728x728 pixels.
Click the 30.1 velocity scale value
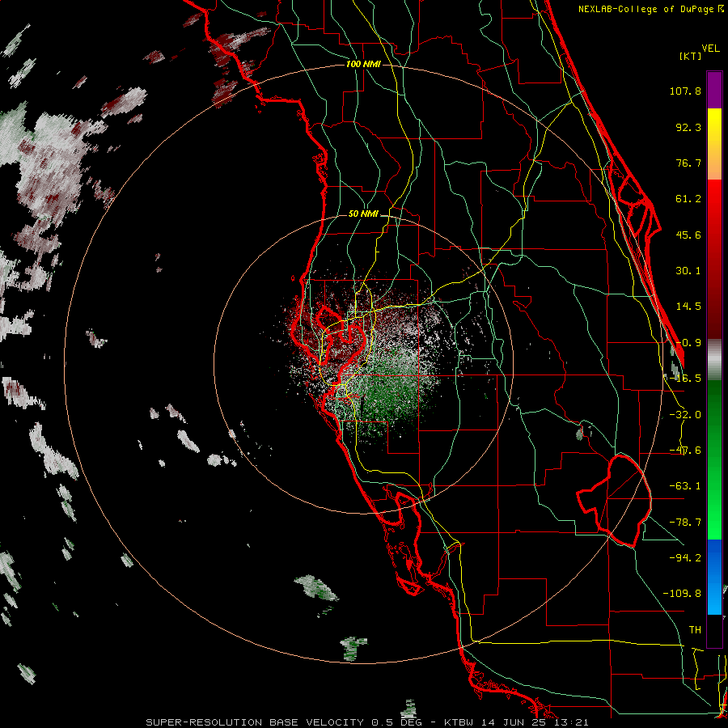pos(688,271)
